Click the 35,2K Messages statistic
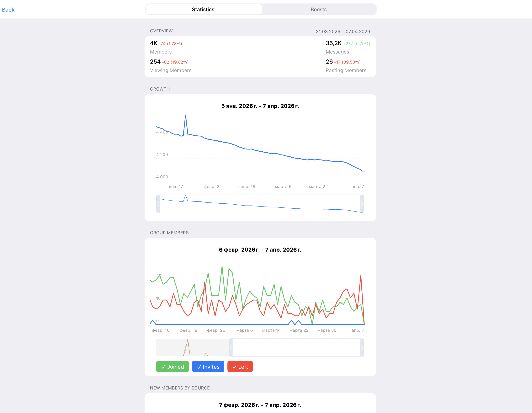 point(333,43)
